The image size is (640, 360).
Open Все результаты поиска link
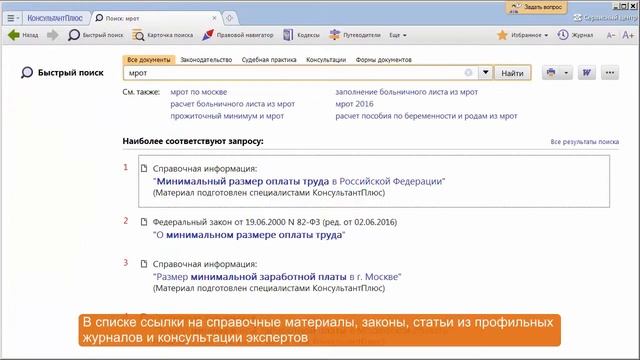(x=584, y=142)
